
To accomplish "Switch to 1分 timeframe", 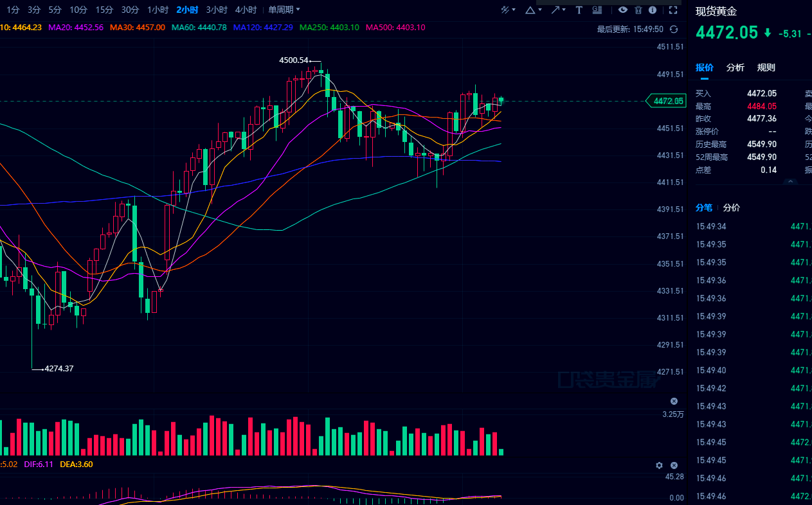I will (14, 10).
